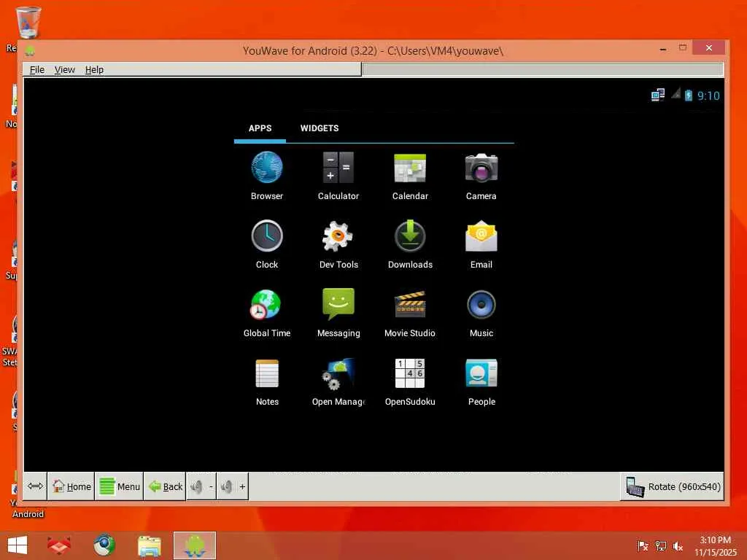Click the Android network status icon
Viewport: 747px width, 560px height.
657,96
